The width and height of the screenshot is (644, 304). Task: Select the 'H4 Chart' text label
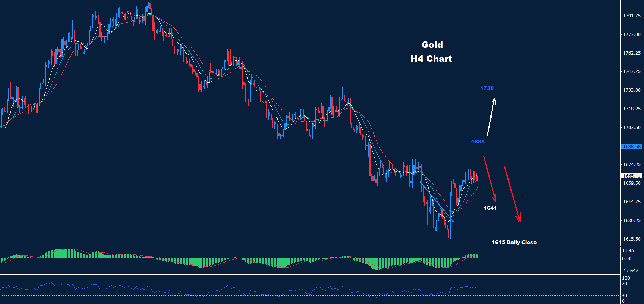pyautogui.click(x=431, y=59)
